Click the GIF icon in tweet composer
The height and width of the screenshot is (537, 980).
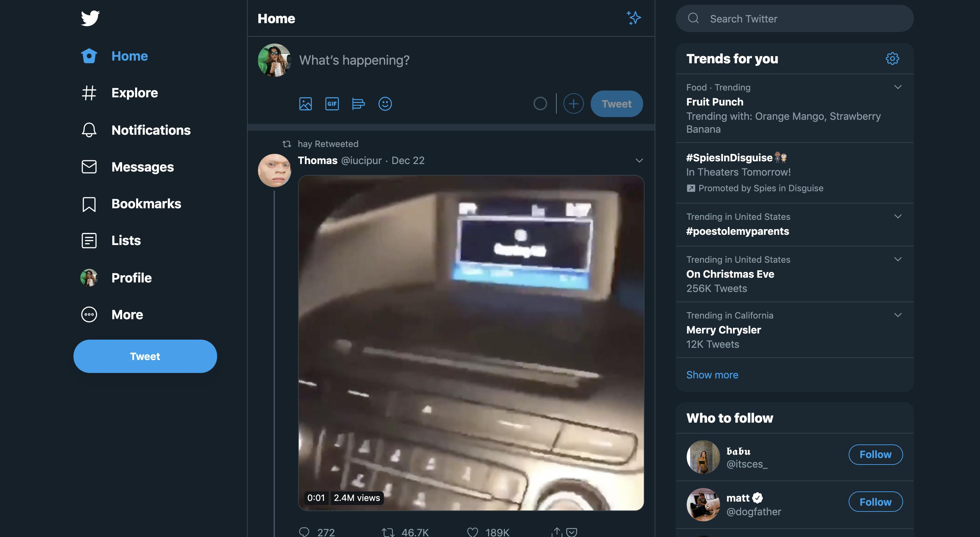click(x=331, y=103)
